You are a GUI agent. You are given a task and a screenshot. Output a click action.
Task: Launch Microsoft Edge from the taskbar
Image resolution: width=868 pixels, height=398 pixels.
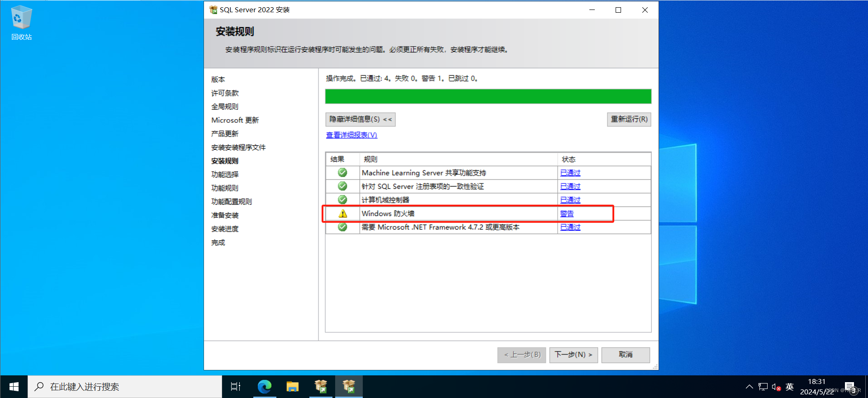pos(264,387)
